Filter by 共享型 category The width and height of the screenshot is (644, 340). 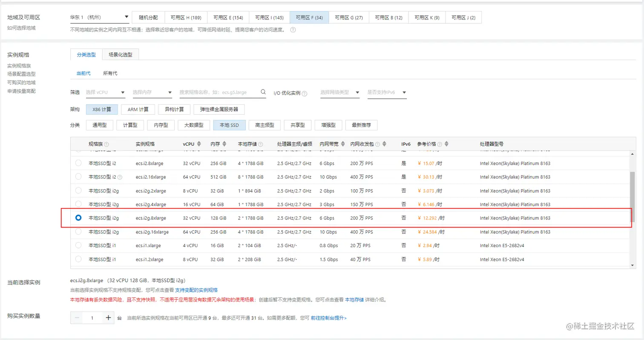[x=297, y=125]
